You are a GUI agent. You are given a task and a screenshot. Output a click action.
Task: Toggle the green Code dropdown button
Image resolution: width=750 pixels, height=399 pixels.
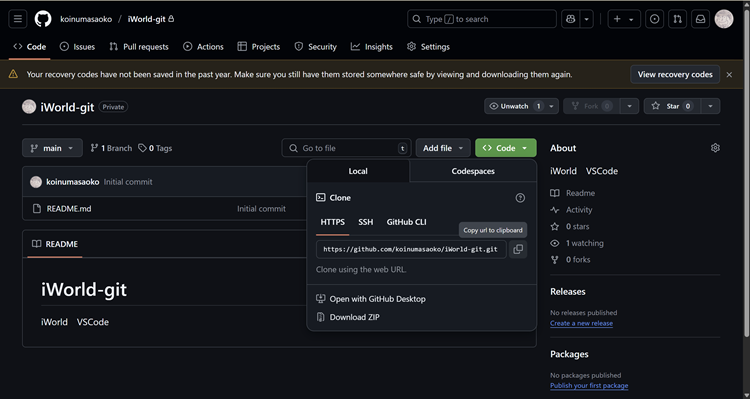tap(506, 148)
